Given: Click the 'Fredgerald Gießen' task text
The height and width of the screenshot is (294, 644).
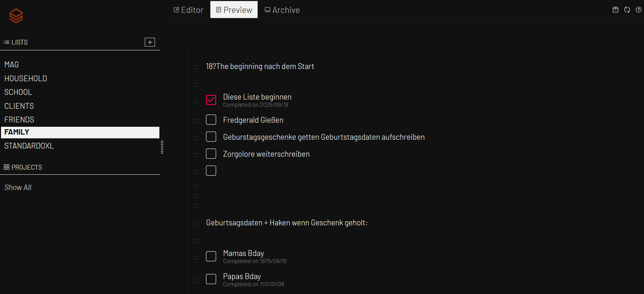Looking at the screenshot, I should 253,120.
